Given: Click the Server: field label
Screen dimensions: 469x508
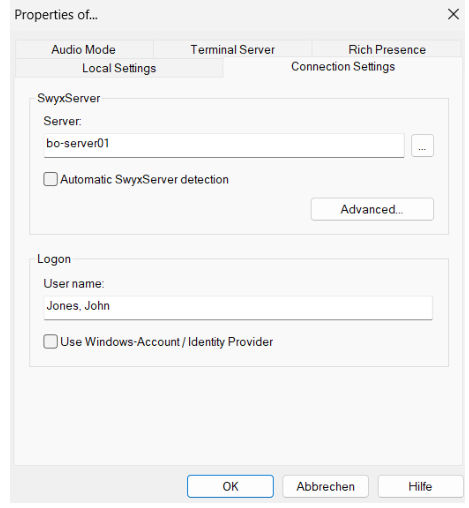Looking at the screenshot, I should pyautogui.click(x=62, y=121).
